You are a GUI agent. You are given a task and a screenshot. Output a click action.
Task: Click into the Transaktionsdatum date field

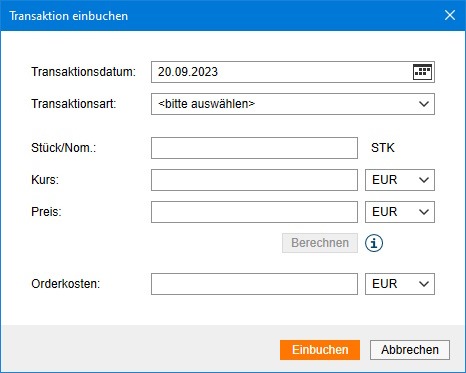coord(282,72)
